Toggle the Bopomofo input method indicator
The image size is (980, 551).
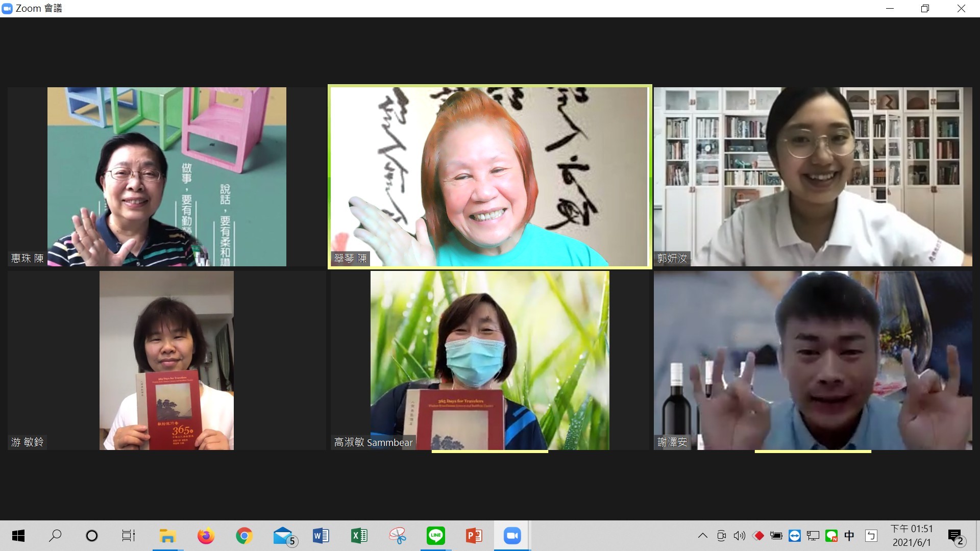(x=871, y=536)
